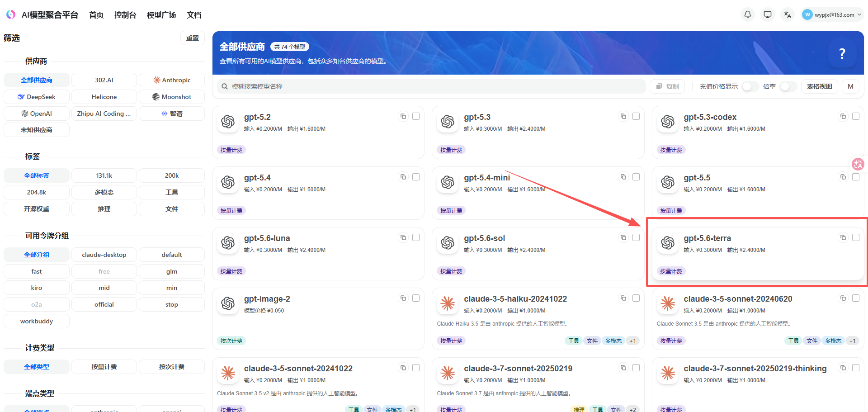Open the wypjx@163.com account dropdown
Image resolution: width=868 pixels, height=412 pixels.
(x=832, y=14)
